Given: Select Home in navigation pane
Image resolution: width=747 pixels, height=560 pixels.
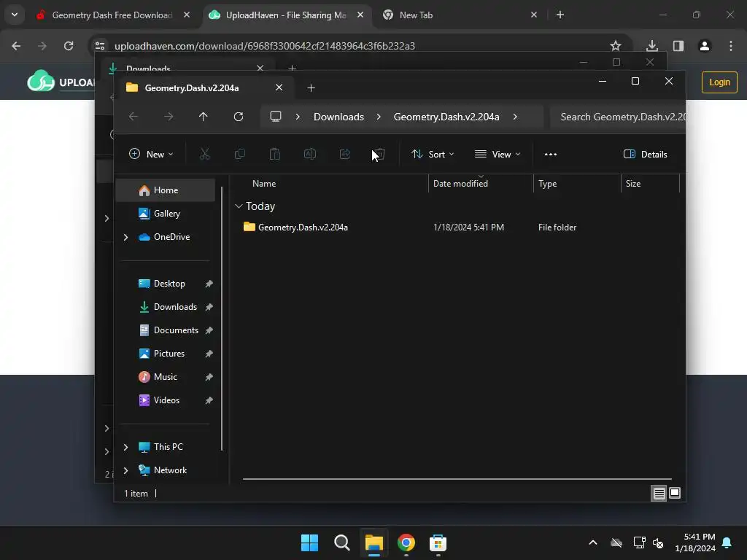Looking at the screenshot, I should click(166, 190).
